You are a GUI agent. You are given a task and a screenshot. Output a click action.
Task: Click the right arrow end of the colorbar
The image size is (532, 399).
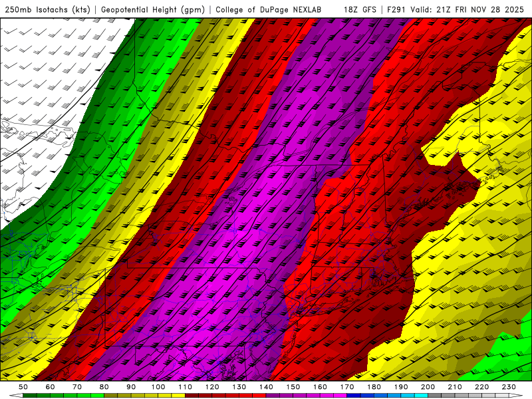click(516, 395)
